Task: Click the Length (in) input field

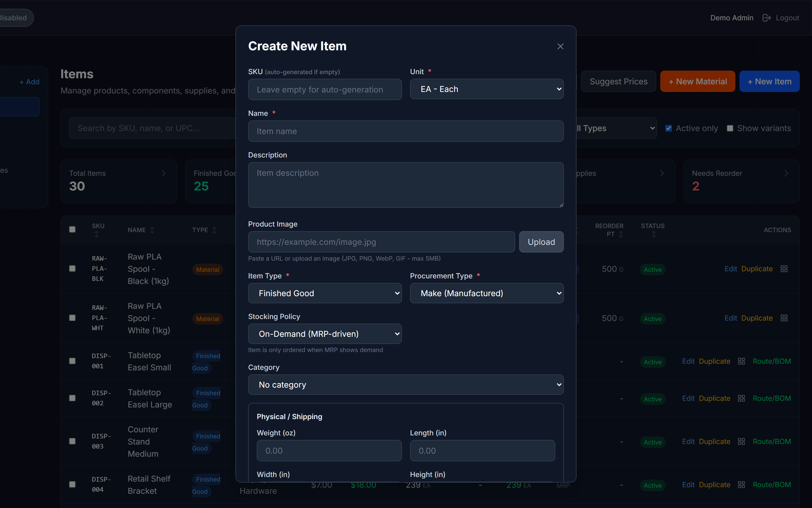Action: (482, 451)
